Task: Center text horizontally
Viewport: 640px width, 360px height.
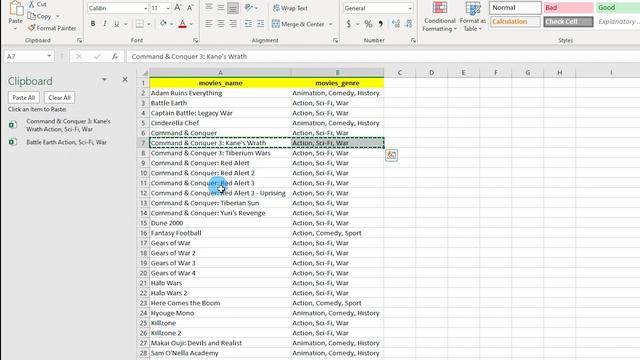Action: point(221,24)
